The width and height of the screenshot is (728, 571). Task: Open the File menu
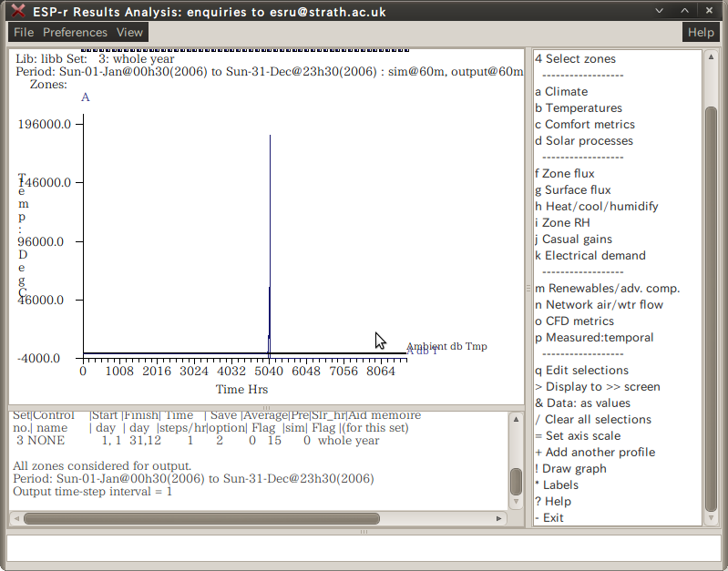[x=24, y=32]
